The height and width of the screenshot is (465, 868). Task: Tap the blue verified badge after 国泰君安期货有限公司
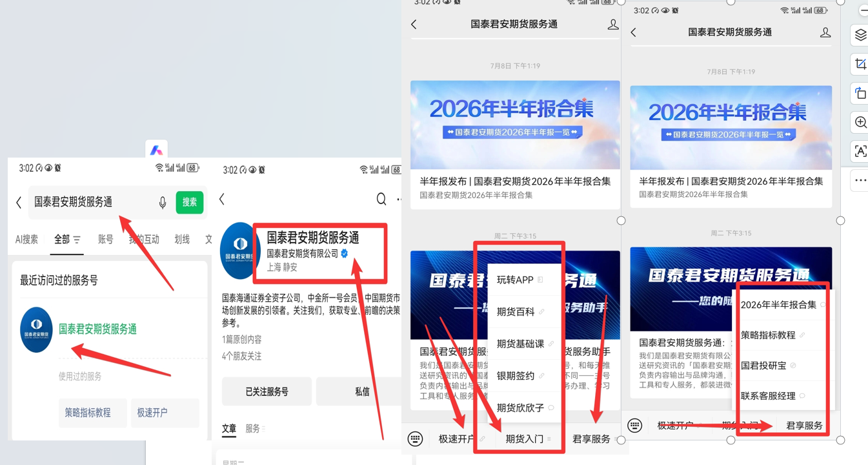coord(345,254)
